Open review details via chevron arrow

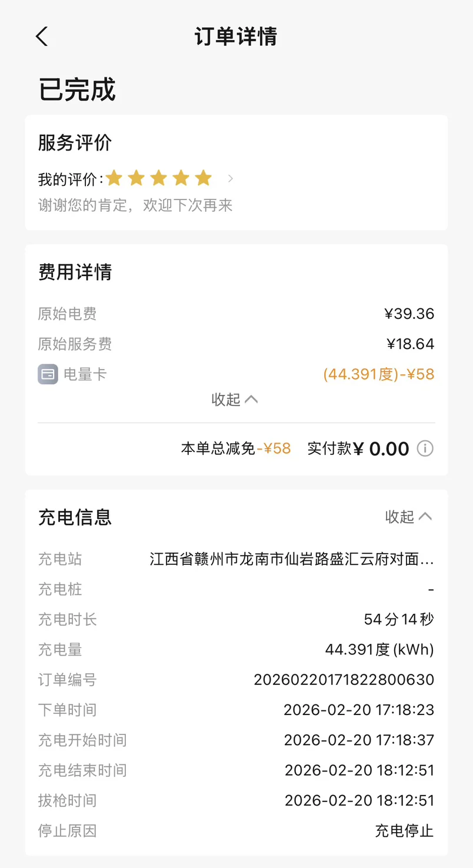(231, 178)
